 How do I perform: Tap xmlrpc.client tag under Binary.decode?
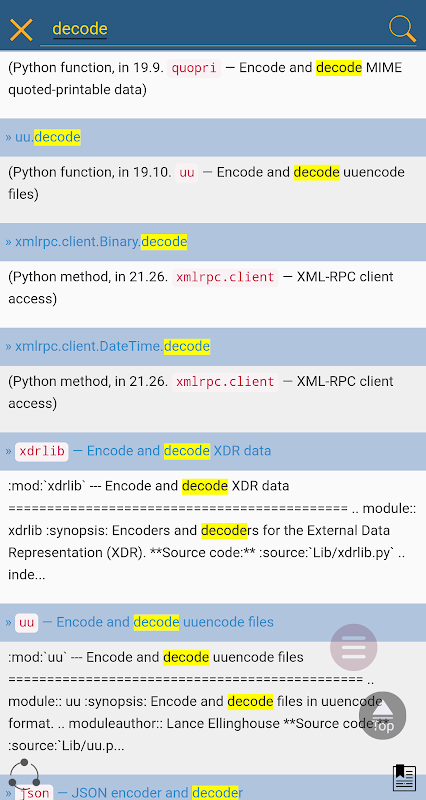[225, 277]
